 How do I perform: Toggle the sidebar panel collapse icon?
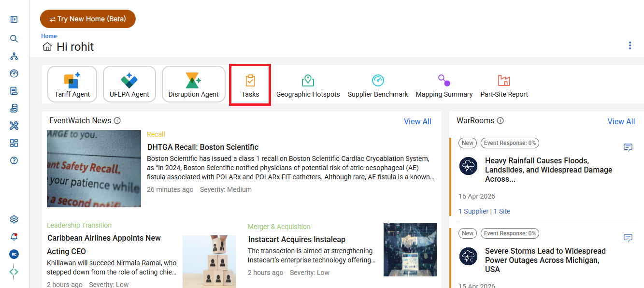point(14,19)
